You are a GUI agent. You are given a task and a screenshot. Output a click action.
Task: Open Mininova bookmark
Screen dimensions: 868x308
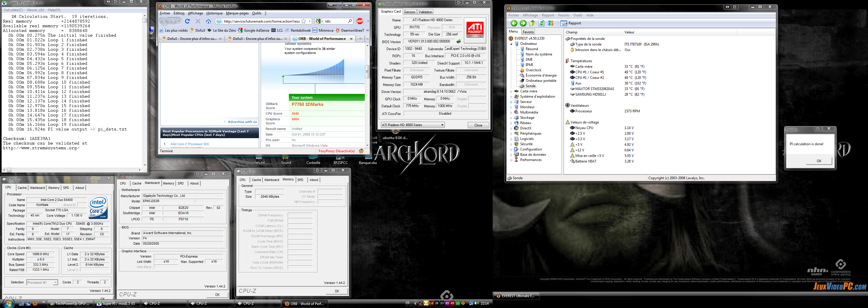coord(323,30)
